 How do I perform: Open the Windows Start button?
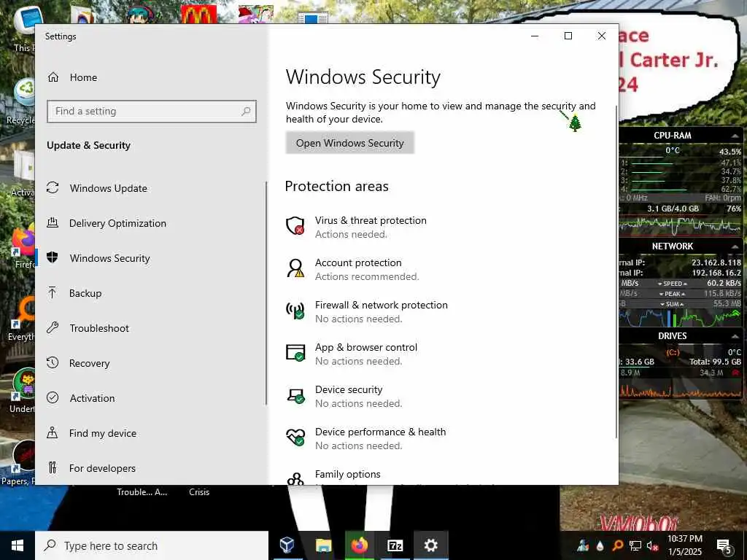(18, 545)
